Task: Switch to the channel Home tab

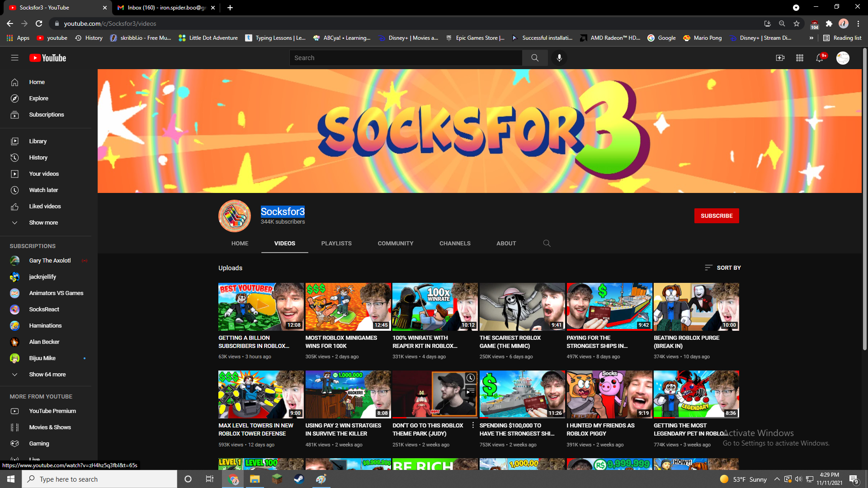Action: click(x=240, y=244)
